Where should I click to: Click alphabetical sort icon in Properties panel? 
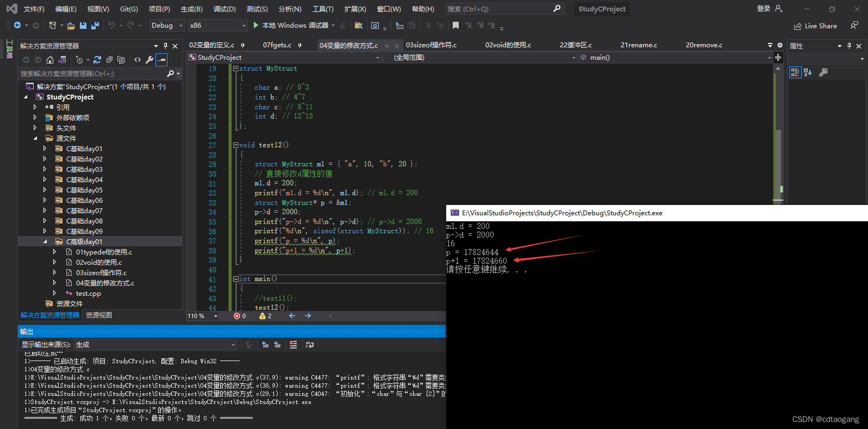(808, 72)
